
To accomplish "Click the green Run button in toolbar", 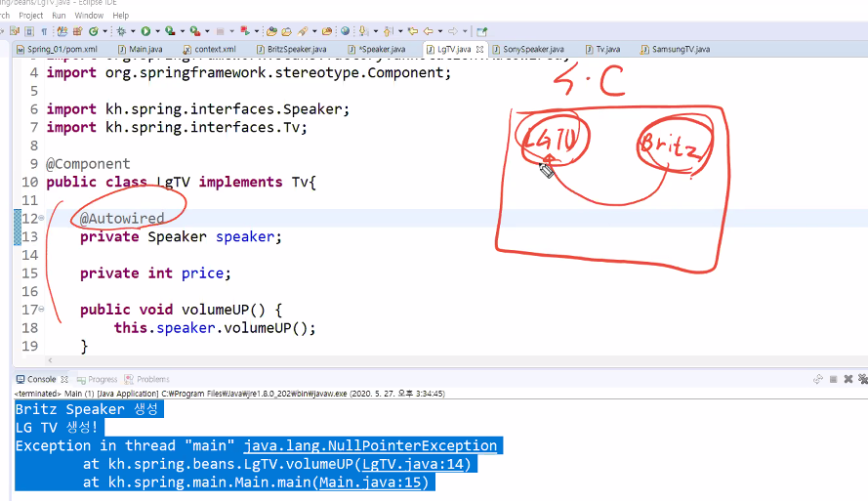I will pos(145,31).
